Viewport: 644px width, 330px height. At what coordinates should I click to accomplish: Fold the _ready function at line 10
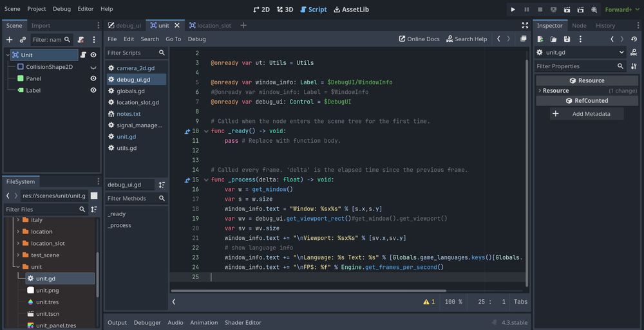[x=206, y=131]
